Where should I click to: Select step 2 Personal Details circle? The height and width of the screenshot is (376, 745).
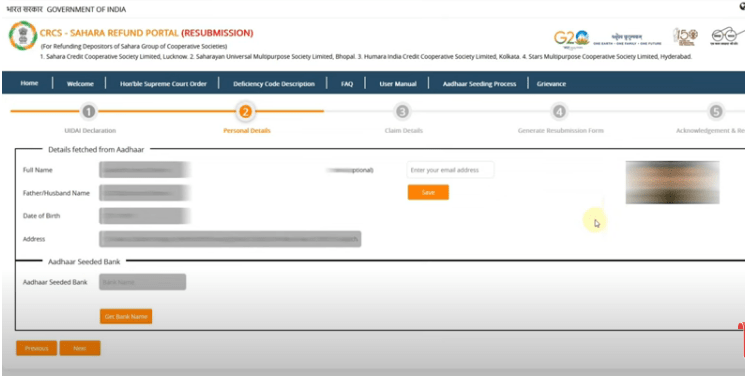245,112
